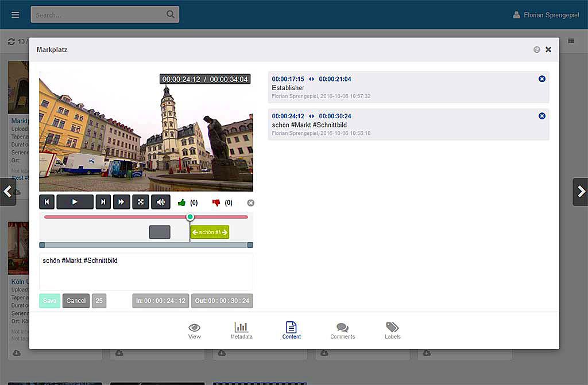Image resolution: width=588 pixels, height=385 pixels.
Task: Give the video a thumbs down
Action: tap(216, 203)
